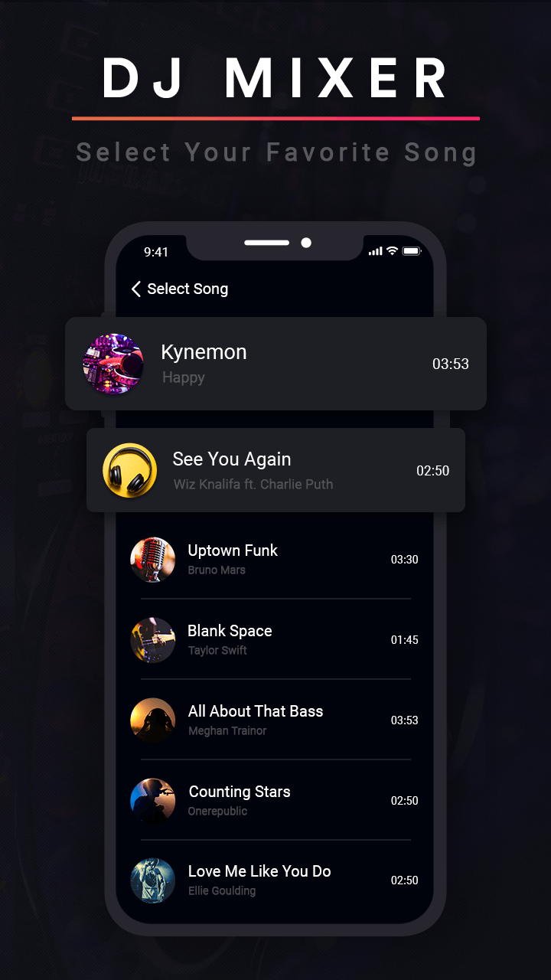Viewport: 551px width, 980px height.
Task: Tap the battery icon in the status bar
Action: tap(412, 251)
